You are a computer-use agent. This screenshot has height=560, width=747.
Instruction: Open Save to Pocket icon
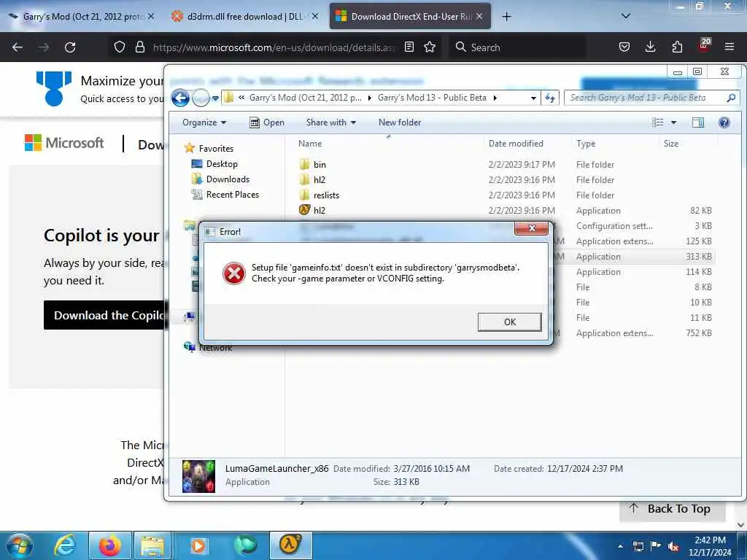(x=624, y=47)
